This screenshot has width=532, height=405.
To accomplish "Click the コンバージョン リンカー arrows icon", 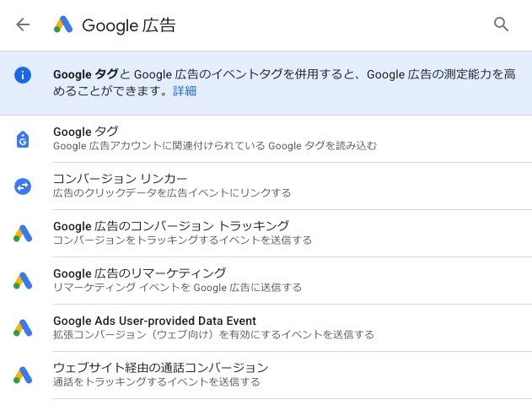I will [x=23, y=186].
